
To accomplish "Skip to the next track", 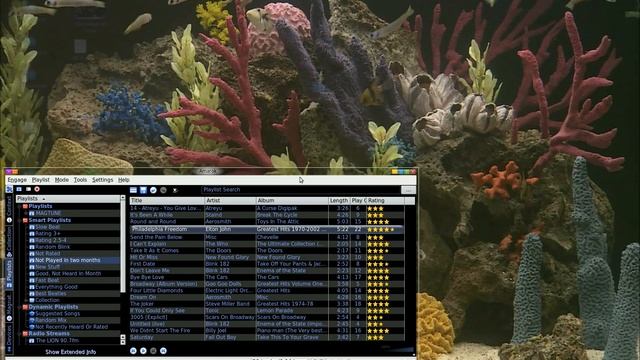I will click(x=163, y=351).
